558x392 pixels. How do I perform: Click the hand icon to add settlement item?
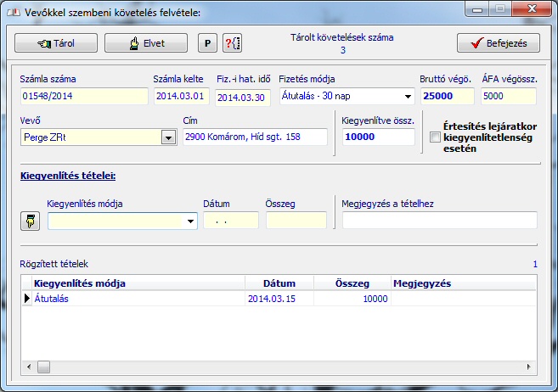pyautogui.click(x=31, y=221)
